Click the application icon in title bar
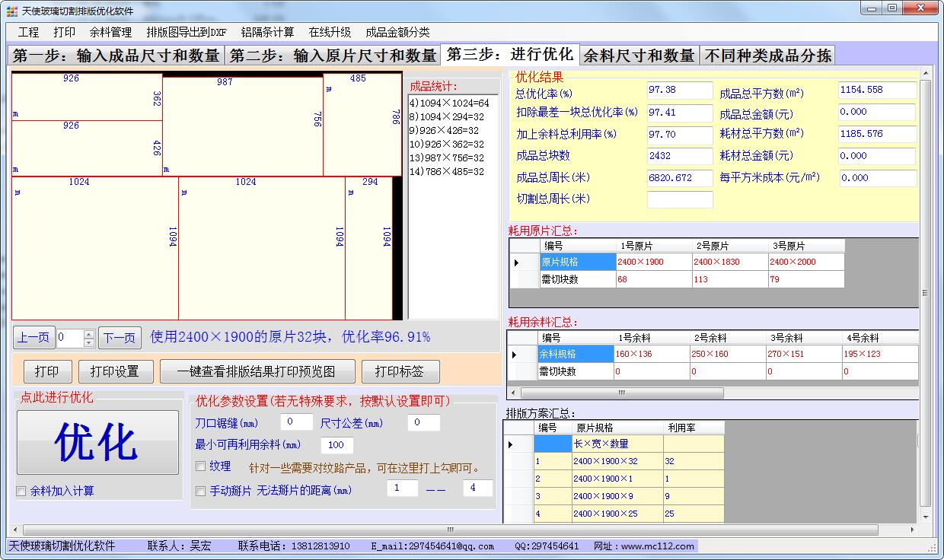 point(11,11)
